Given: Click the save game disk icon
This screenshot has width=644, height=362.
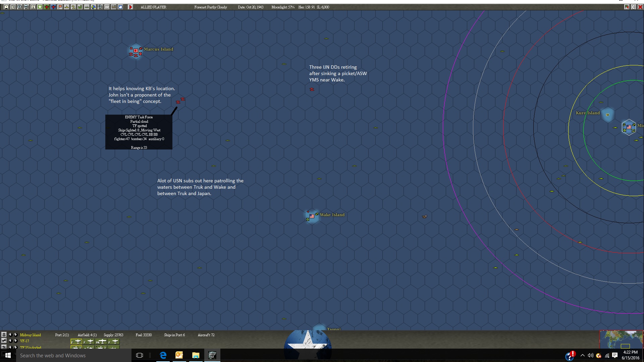Looking at the screenshot, I should (x=6, y=7).
